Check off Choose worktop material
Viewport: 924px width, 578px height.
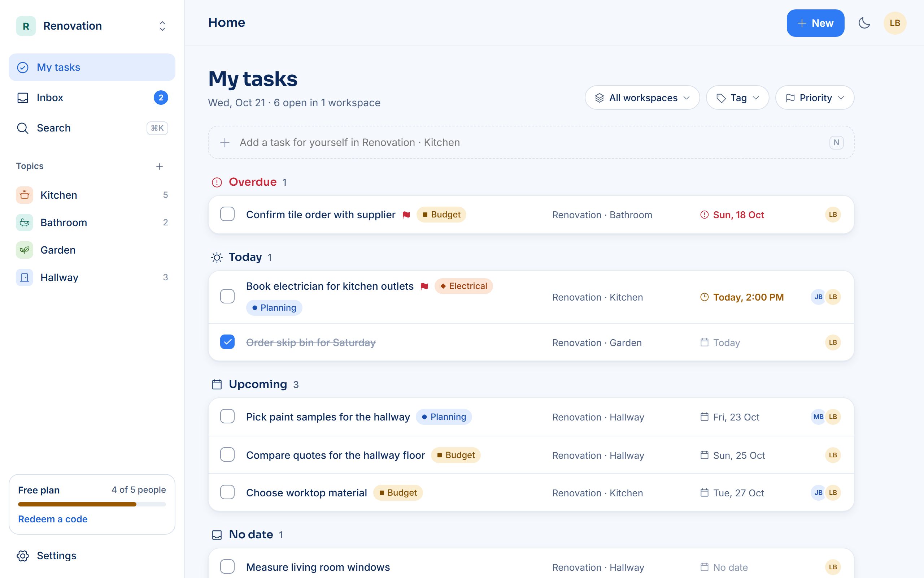coord(227,492)
